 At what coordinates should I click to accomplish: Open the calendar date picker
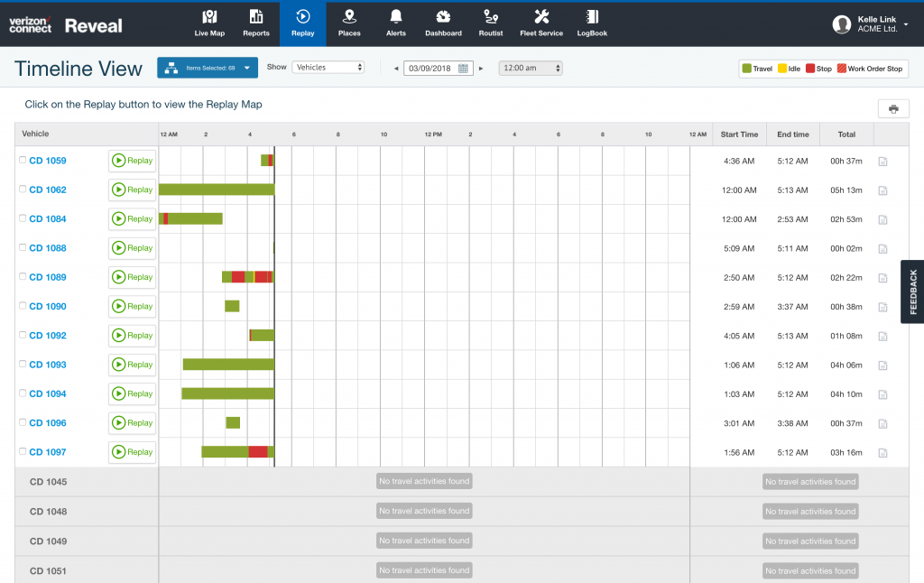462,67
